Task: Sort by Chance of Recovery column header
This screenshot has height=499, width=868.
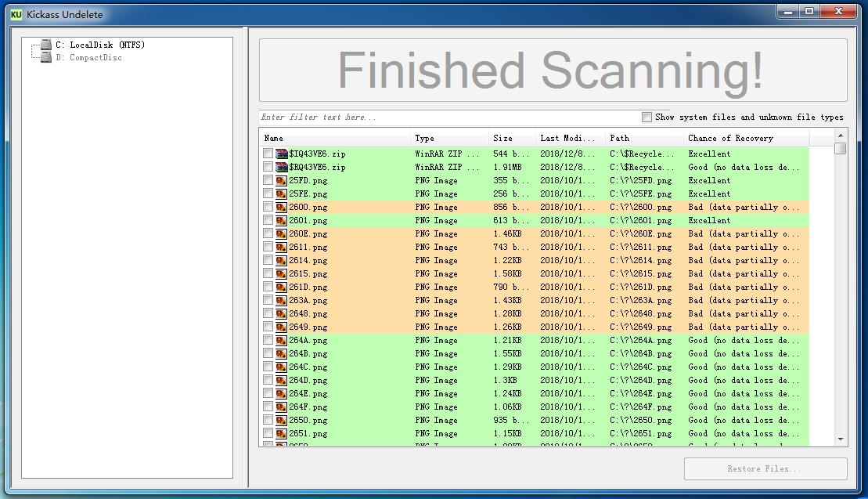Action: tap(746, 138)
